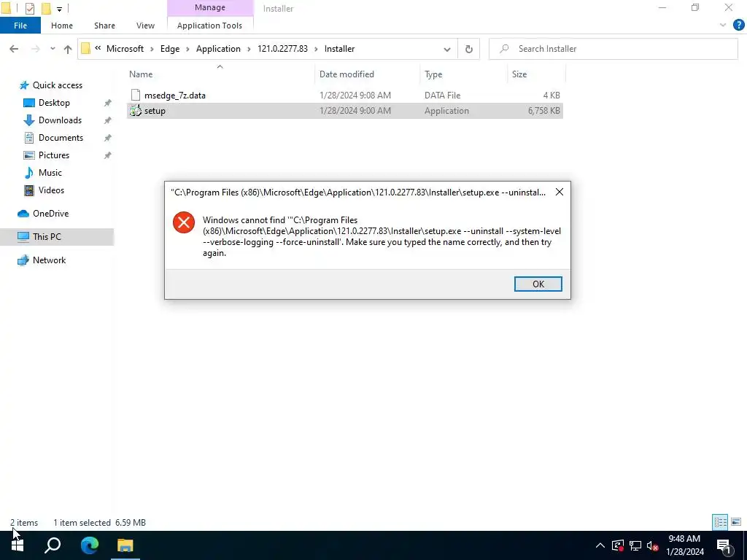Open Downloads in the navigation pane
Screen dimensions: 747x560
(60, 120)
